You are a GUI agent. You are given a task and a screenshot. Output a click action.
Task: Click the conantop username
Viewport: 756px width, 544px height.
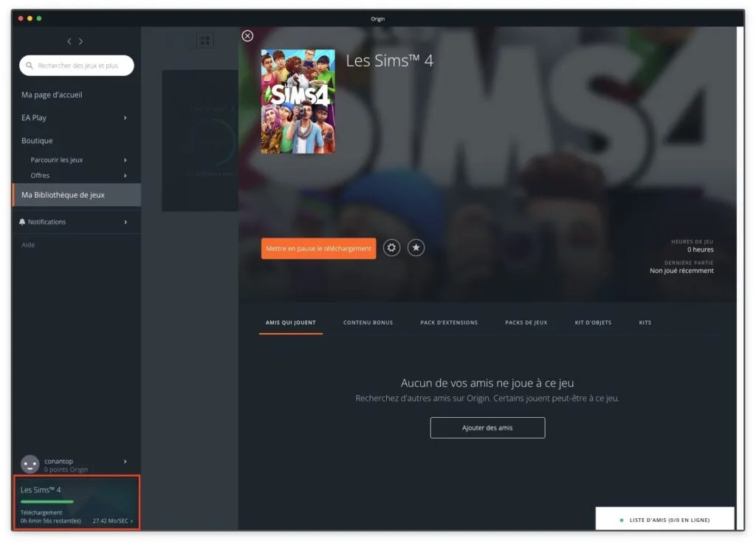59,461
